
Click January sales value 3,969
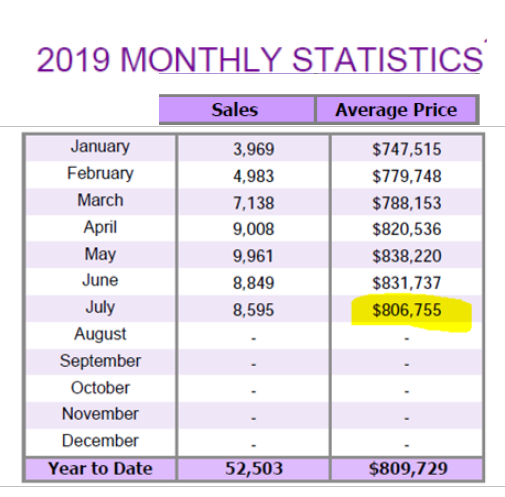click(x=254, y=149)
